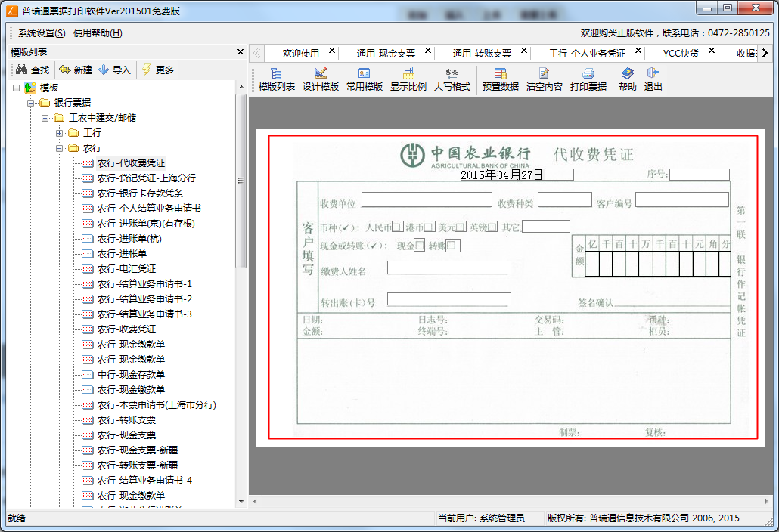Click template tree scroll down arrow
Screen dimensions: 779x532
241,502
